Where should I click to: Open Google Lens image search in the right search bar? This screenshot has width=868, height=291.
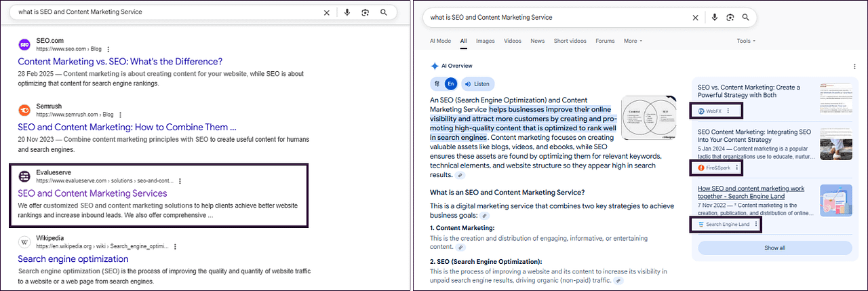coord(730,18)
